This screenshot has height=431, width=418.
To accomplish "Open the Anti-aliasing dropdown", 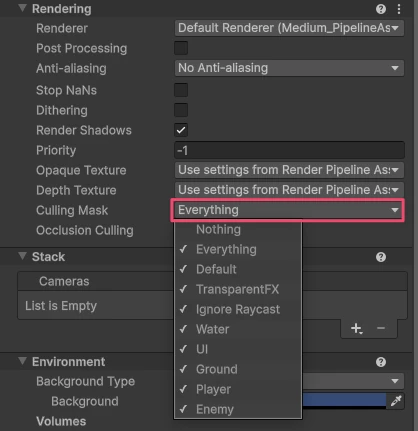I will [x=289, y=68].
